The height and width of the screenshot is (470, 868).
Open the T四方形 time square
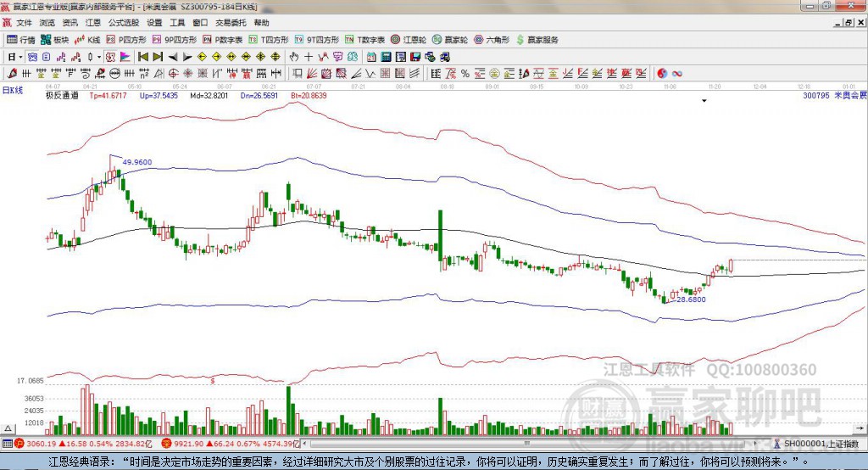click(x=269, y=40)
